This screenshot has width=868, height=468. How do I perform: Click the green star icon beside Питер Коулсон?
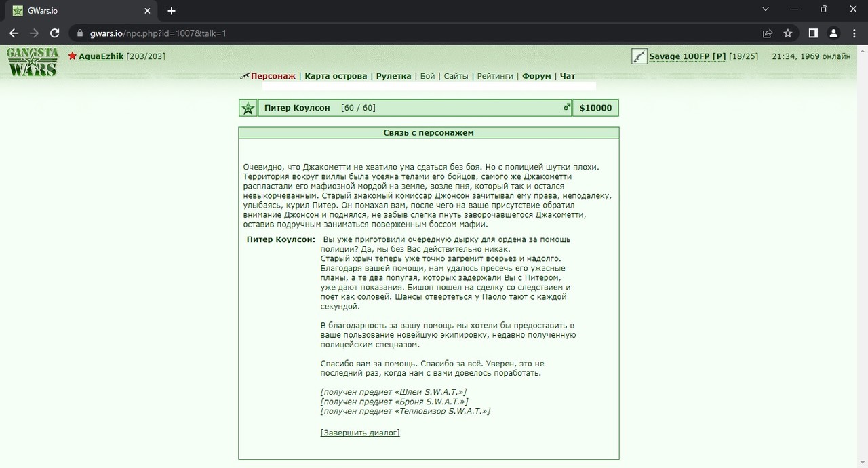248,109
